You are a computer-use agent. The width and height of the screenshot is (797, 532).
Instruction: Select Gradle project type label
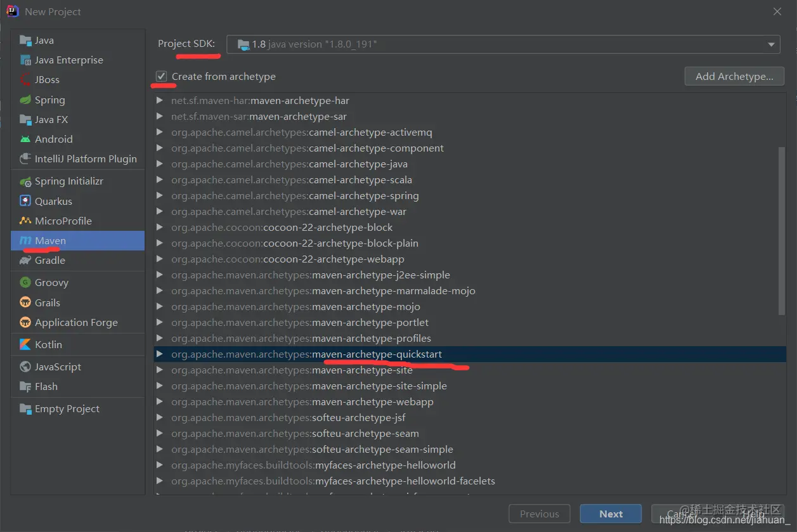(x=50, y=260)
